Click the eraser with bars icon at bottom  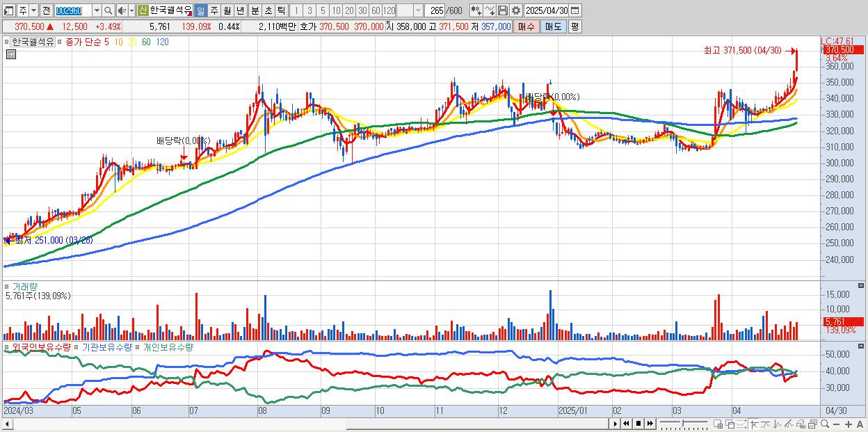pyautogui.click(x=801, y=424)
